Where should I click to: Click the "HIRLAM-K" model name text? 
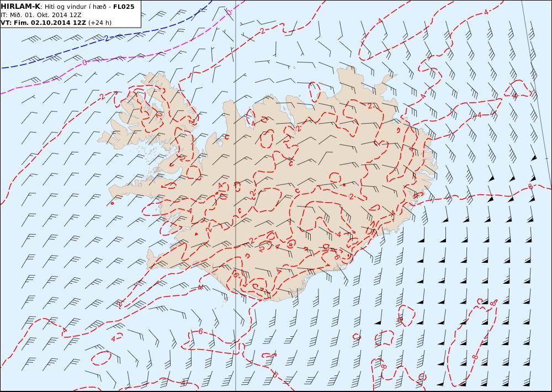pos(20,7)
